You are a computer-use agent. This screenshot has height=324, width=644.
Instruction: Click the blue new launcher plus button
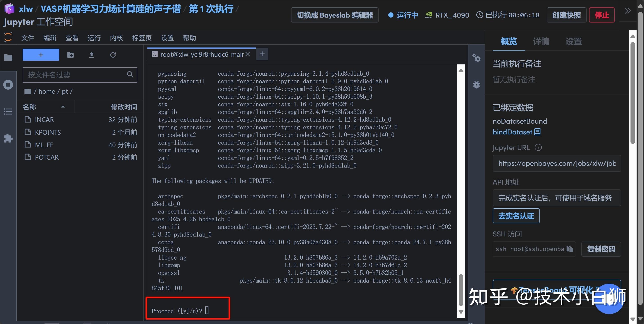(x=41, y=55)
